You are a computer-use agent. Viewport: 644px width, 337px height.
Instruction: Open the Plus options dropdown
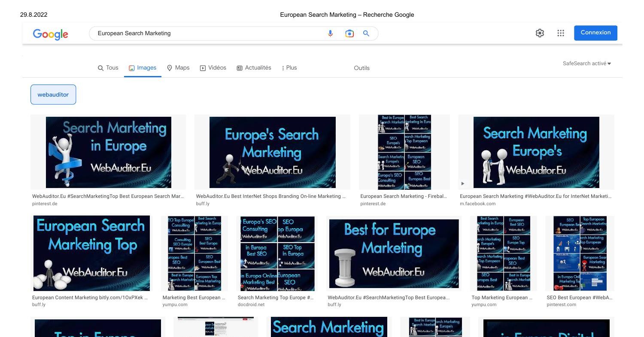(x=289, y=67)
